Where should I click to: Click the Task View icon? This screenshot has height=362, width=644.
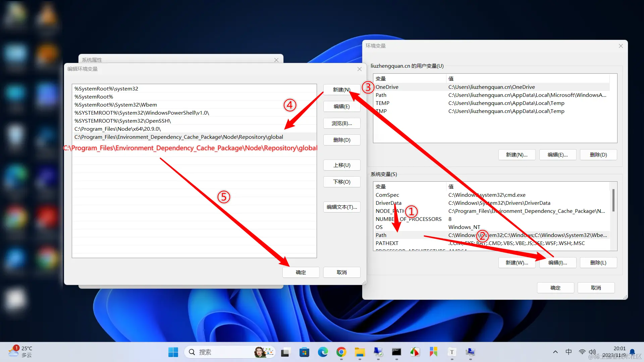(x=285, y=352)
